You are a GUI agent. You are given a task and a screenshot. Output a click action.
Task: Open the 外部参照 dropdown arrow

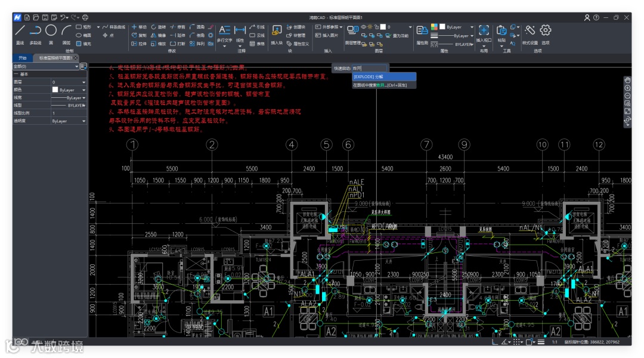[341, 27]
